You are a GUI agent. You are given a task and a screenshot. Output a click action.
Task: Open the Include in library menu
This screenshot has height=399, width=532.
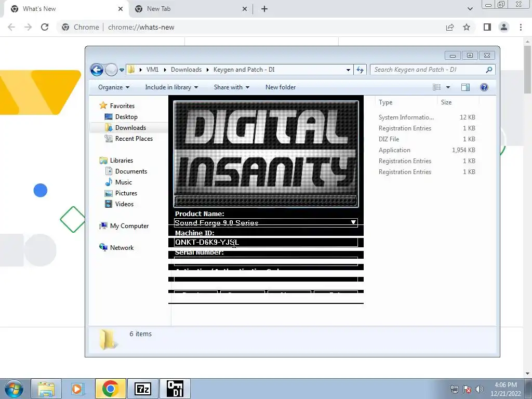tap(171, 87)
